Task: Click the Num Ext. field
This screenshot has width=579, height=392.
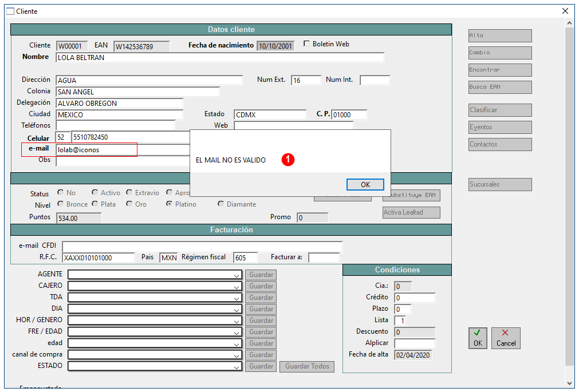Action: (x=306, y=81)
